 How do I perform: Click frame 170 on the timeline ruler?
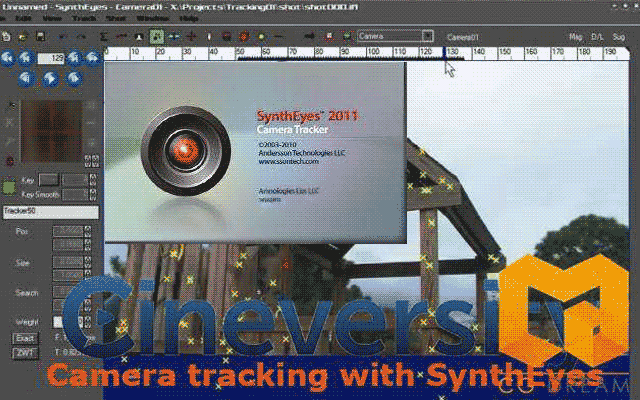click(557, 52)
